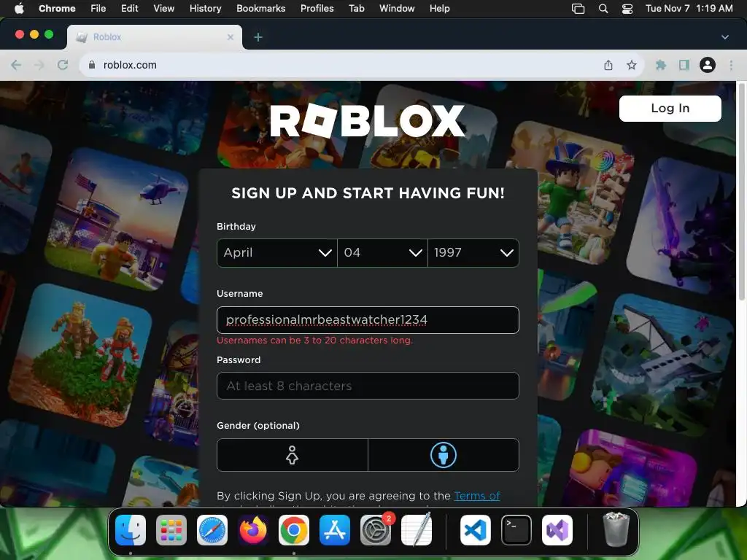This screenshot has width=747, height=560.
Task: Open the Profiles menu
Action: [x=317, y=8]
